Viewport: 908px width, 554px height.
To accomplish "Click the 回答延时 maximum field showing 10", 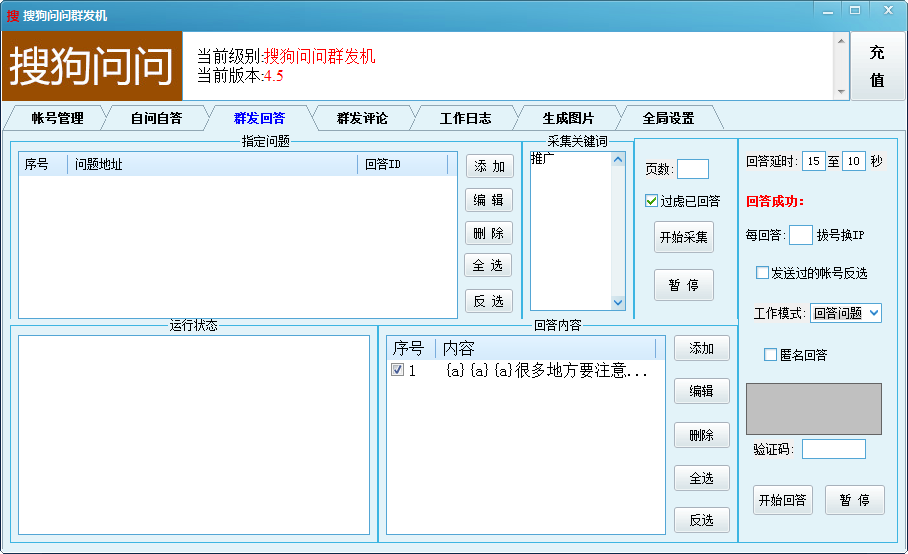I will (x=854, y=161).
